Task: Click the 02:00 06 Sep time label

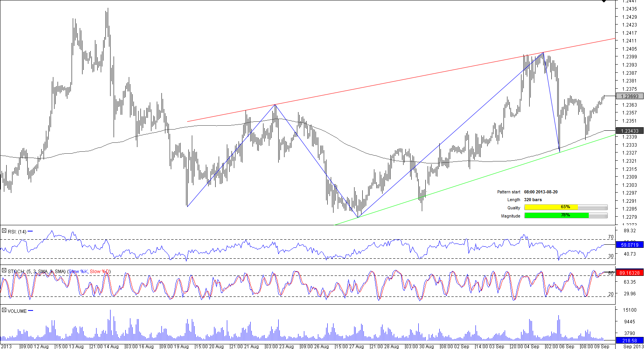Action: (x=560, y=346)
